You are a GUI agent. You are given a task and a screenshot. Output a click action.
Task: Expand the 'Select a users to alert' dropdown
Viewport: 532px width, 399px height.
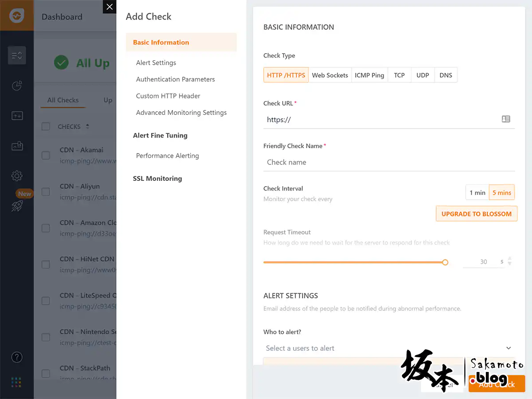click(509, 348)
